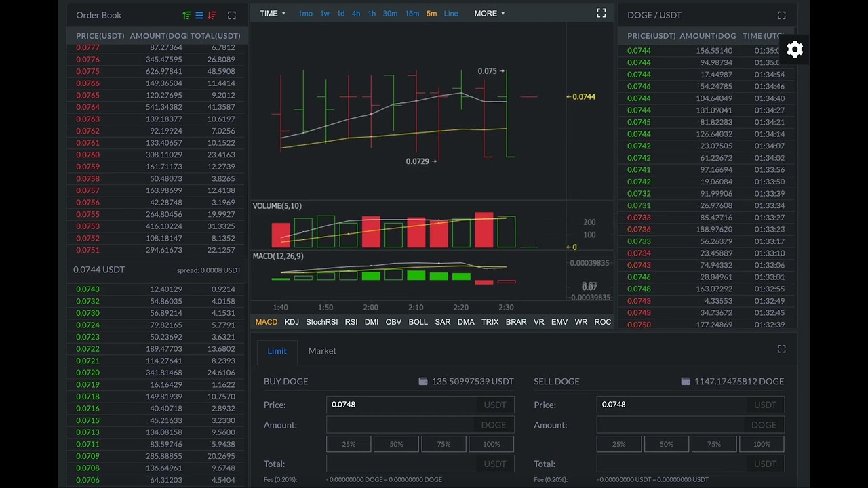Select the 0.0777 sell order row

point(157,47)
